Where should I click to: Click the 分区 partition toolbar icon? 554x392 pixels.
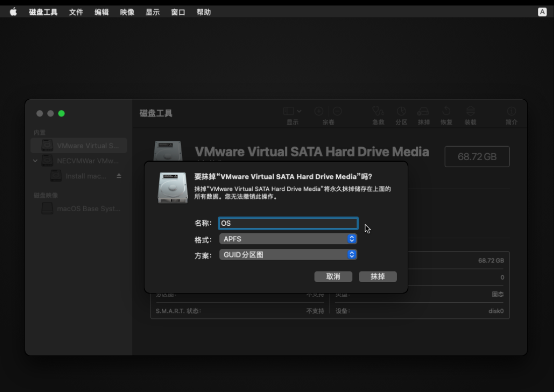click(401, 111)
